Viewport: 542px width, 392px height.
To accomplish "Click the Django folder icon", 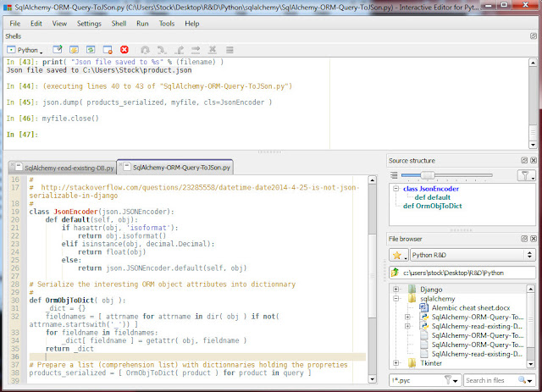I will [412, 289].
